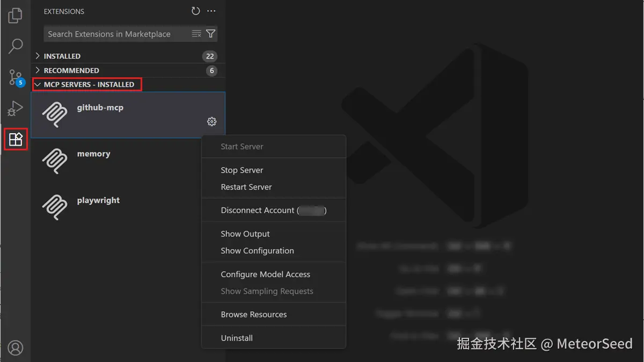Select Show Sampling Requests menu entry

(274, 291)
